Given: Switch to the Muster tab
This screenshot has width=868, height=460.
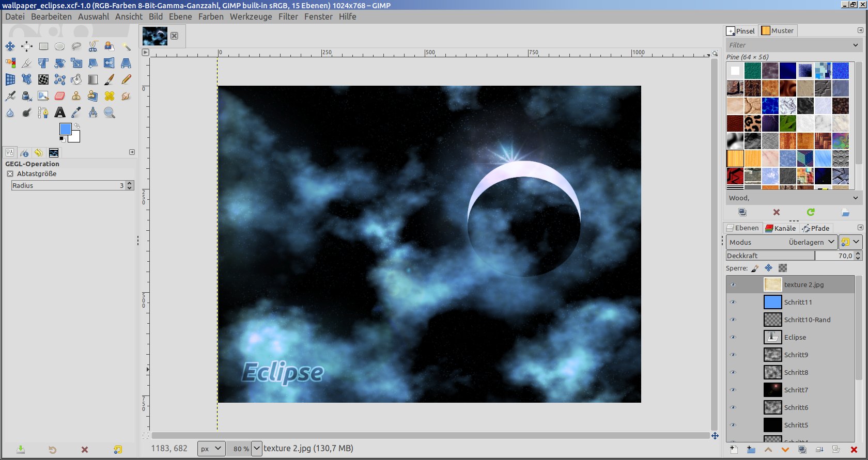Looking at the screenshot, I should [x=777, y=31].
